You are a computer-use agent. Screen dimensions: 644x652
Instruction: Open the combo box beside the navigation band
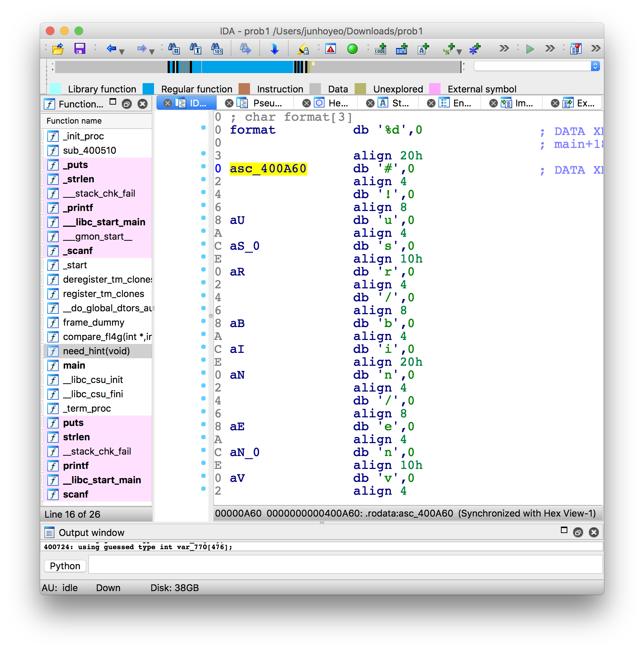(x=537, y=66)
